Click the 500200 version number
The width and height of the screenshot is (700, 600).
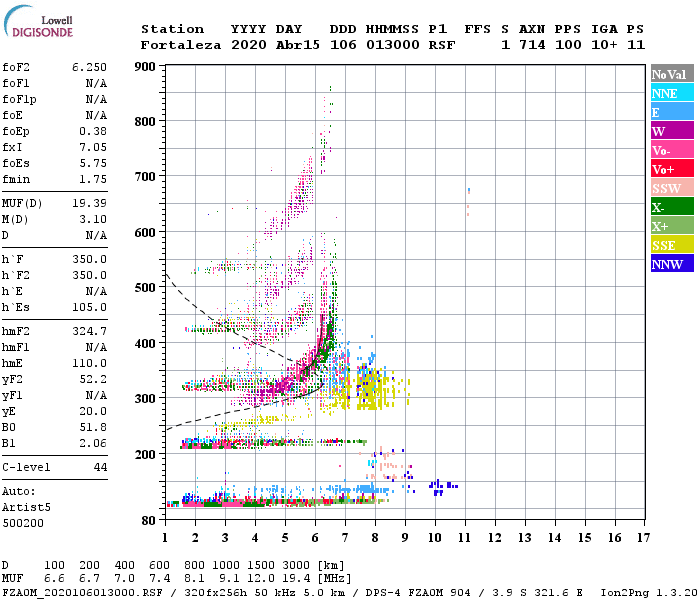click(23, 523)
